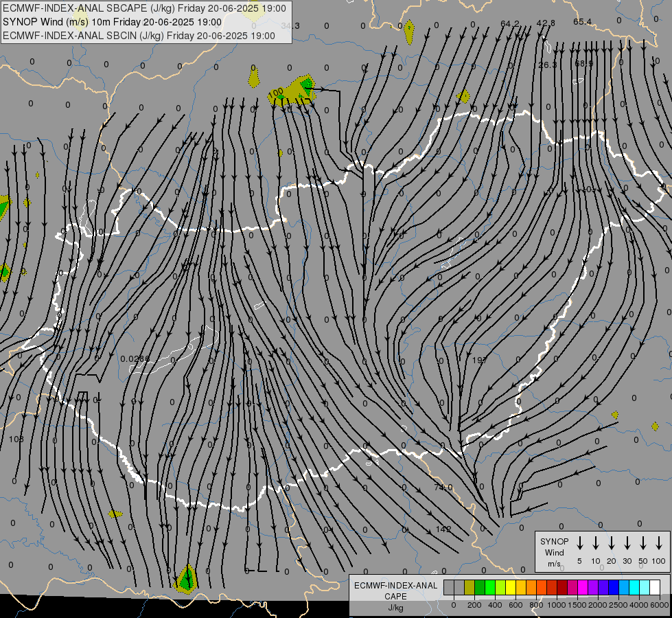
Task: Click the map value 64.2
Action: point(509,23)
